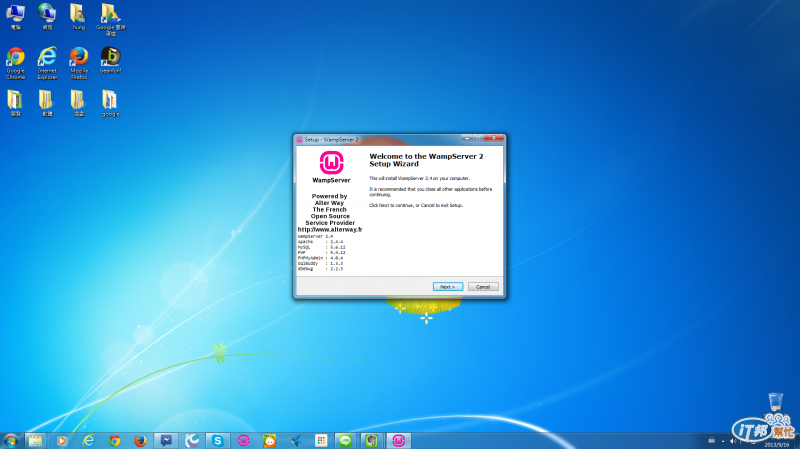The image size is (800, 449).
Task: Click the wizard line listing Apache version 2.4.4
Action: coord(320,242)
